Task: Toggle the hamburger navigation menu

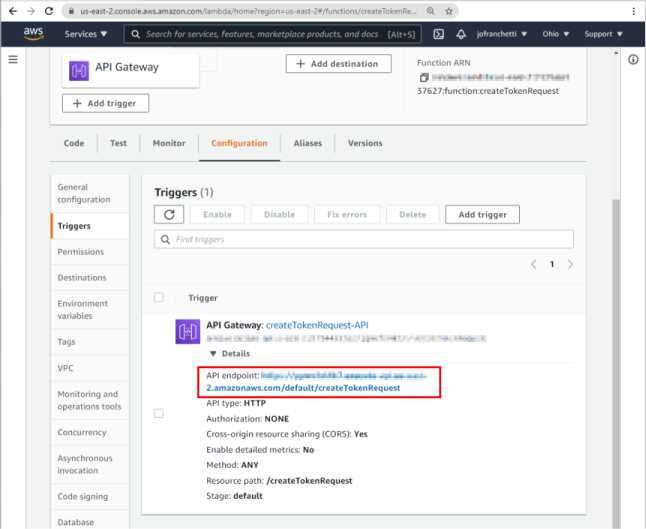Action: 13,60
